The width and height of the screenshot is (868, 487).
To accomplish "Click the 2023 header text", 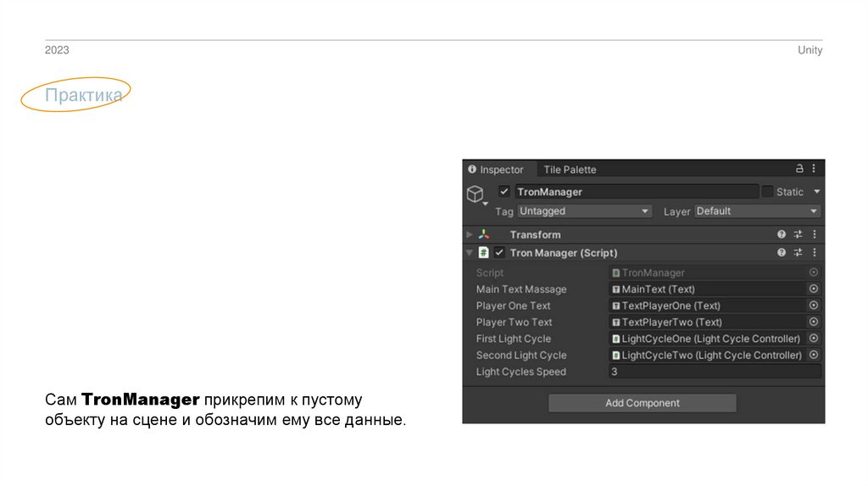I will click(x=57, y=50).
